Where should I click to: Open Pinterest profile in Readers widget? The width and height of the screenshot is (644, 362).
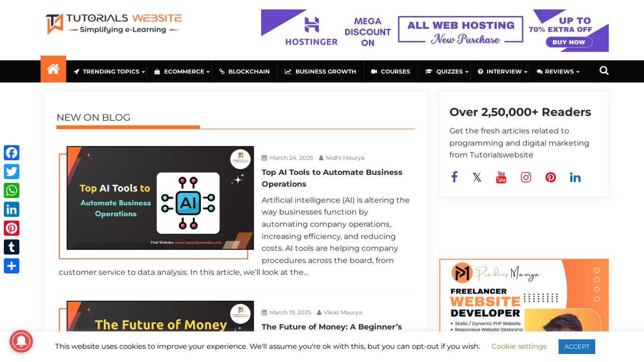pyautogui.click(x=550, y=177)
